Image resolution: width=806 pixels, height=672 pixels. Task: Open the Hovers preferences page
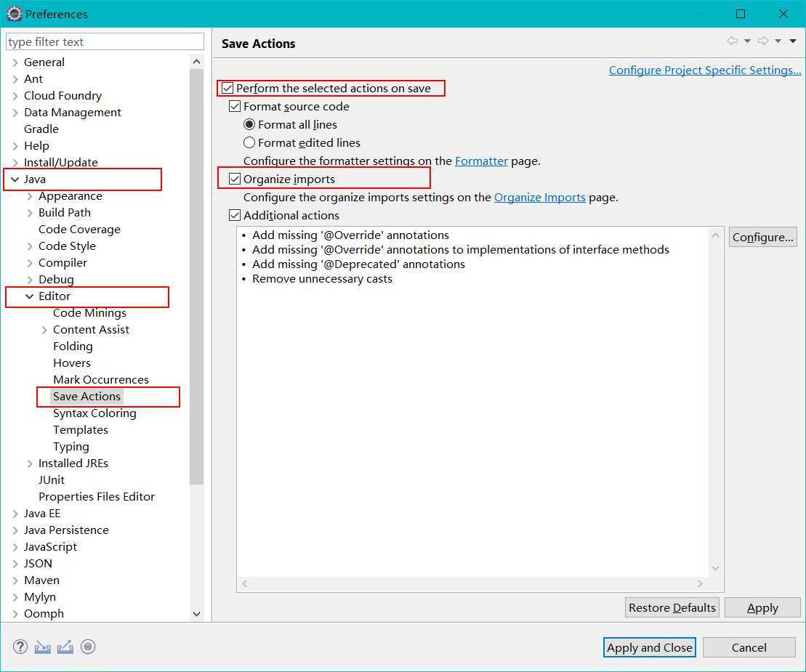(x=72, y=363)
